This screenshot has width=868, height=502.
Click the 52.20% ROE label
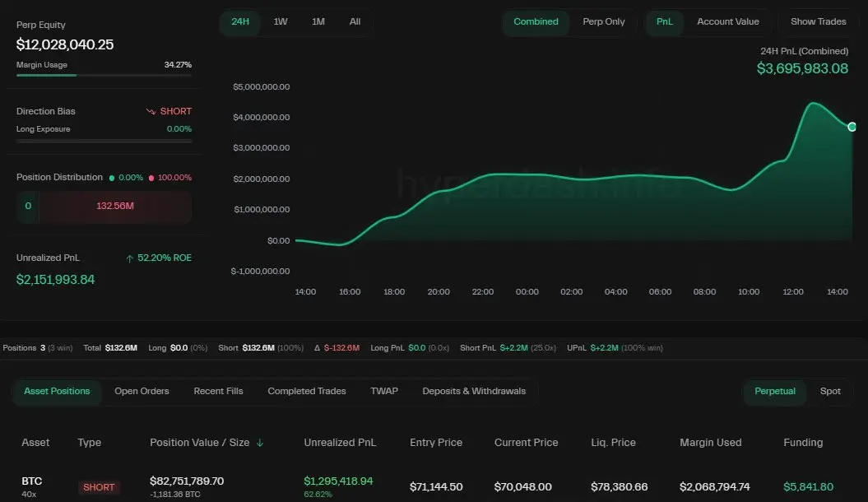click(x=165, y=258)
